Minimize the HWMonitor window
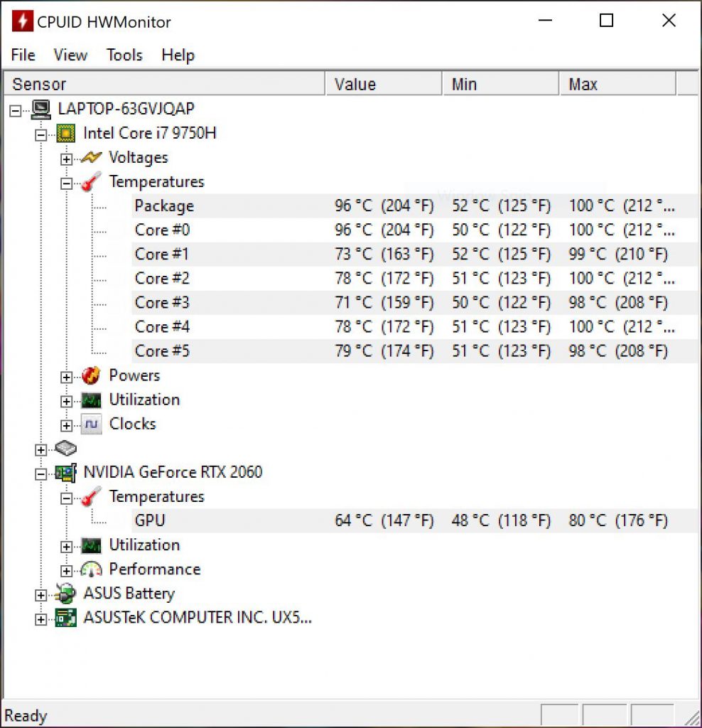Screen dimensions: 702x728 coord(545,21)
